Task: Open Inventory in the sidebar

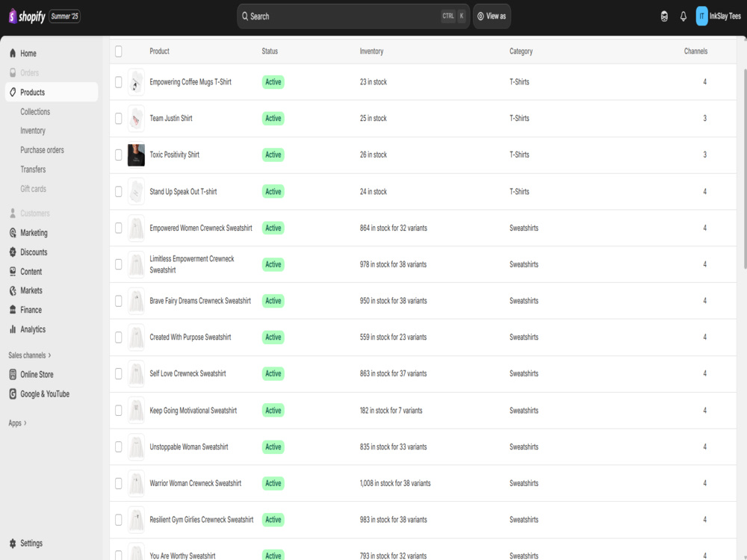Action: pyautogui.click(x=33, y=131)
